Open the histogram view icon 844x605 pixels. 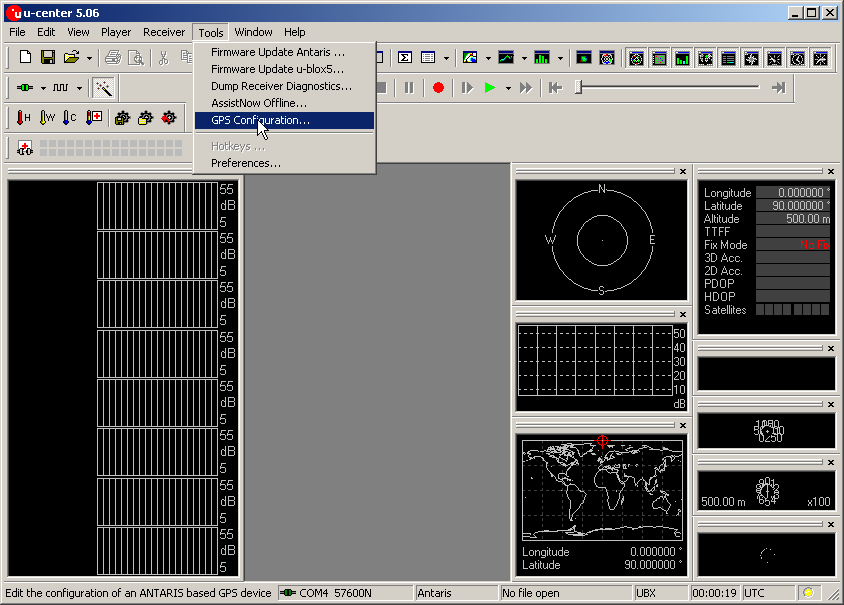[541, 57]
